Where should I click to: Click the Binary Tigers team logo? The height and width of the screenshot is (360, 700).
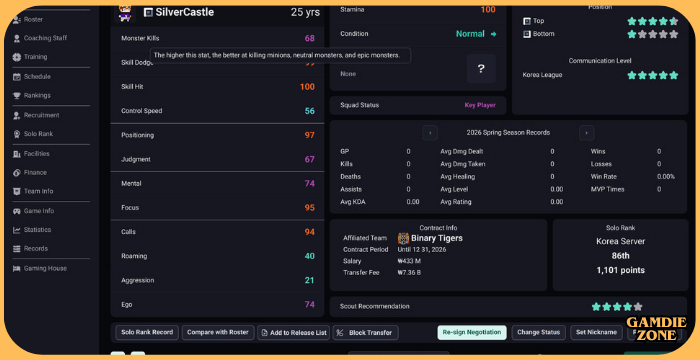tap(403, 238)
